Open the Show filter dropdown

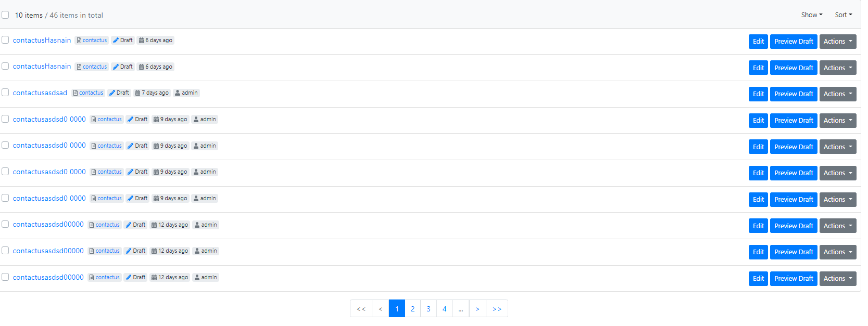pyautogui.click(x=812, y=15)
